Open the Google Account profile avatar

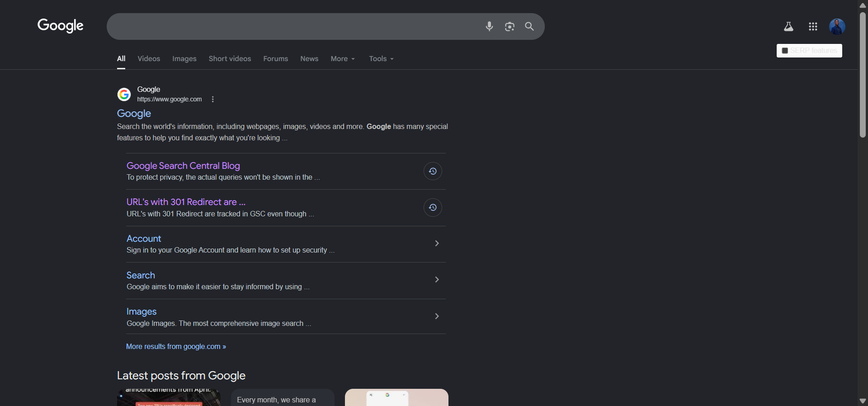[x=837, y=27]
